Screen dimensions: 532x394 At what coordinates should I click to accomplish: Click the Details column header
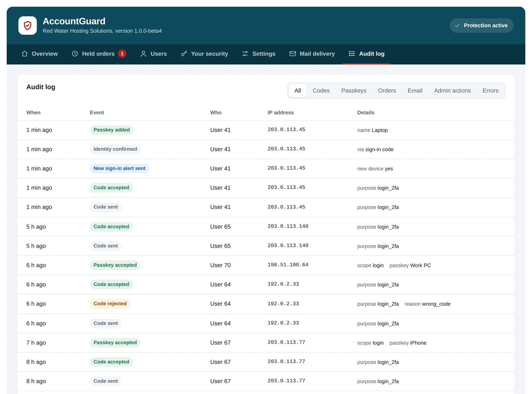366,112
